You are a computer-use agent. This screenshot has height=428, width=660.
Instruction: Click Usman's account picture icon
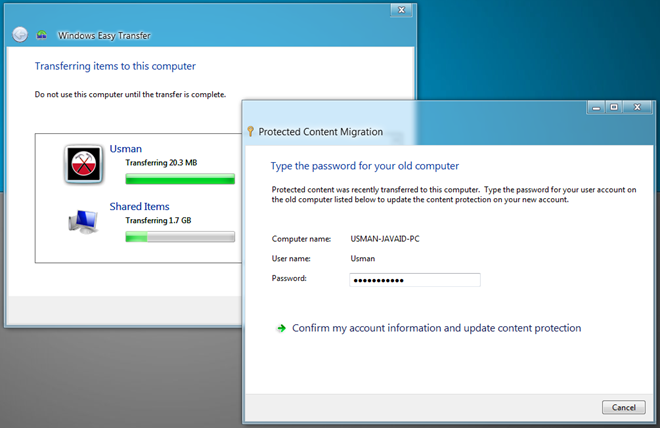(x=83, y=164)
